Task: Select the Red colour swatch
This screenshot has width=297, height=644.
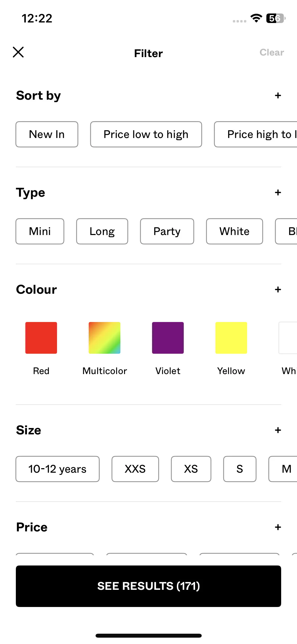Action: [x=41, y=338]
